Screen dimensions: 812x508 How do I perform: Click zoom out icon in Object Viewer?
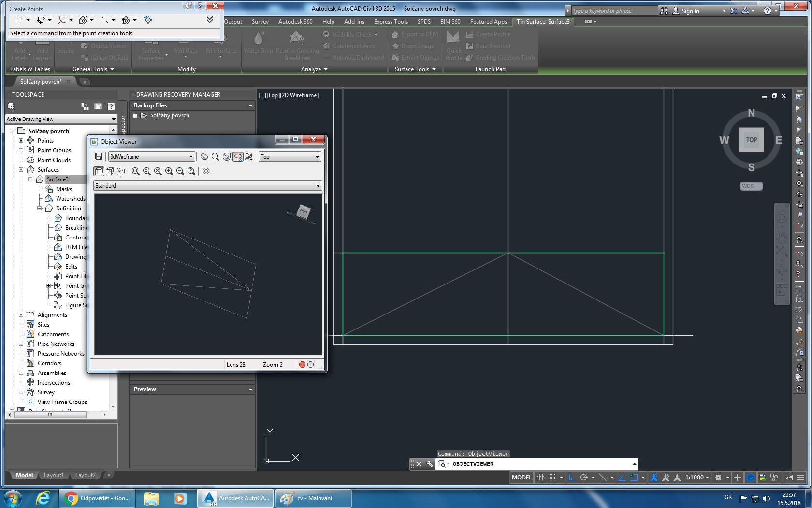click(x=180, y=171)
